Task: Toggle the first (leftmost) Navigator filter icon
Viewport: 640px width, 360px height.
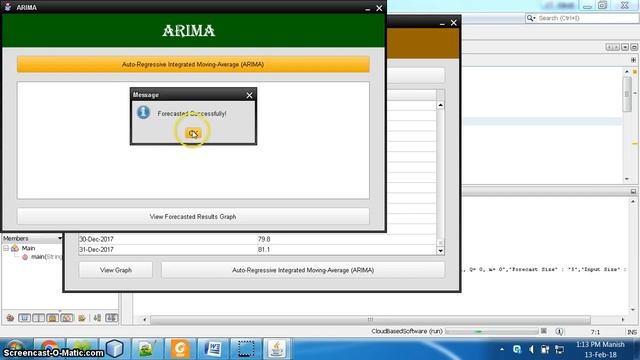Action: (x=10, y=318)
